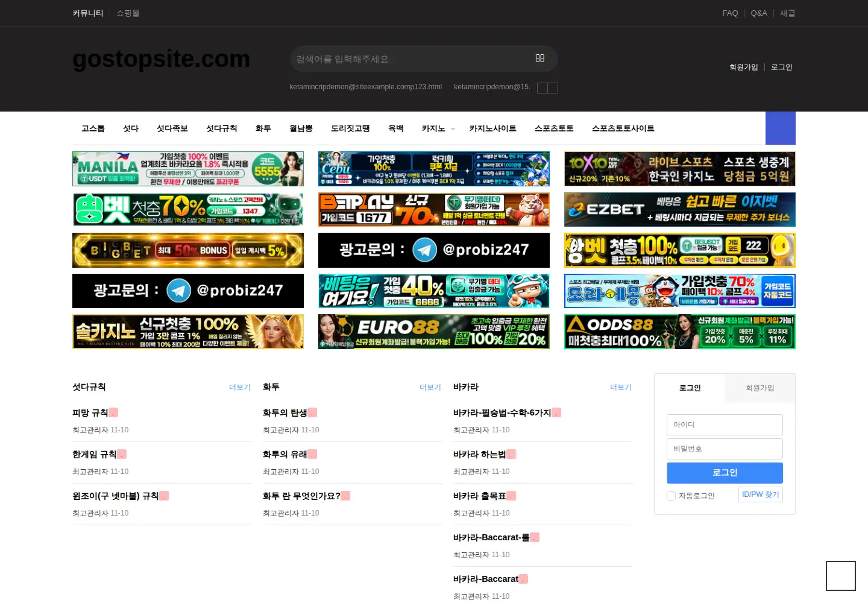Focus the 비밀번호 input field
Screen dimensions: 868x603
click(x=725, y=449)
